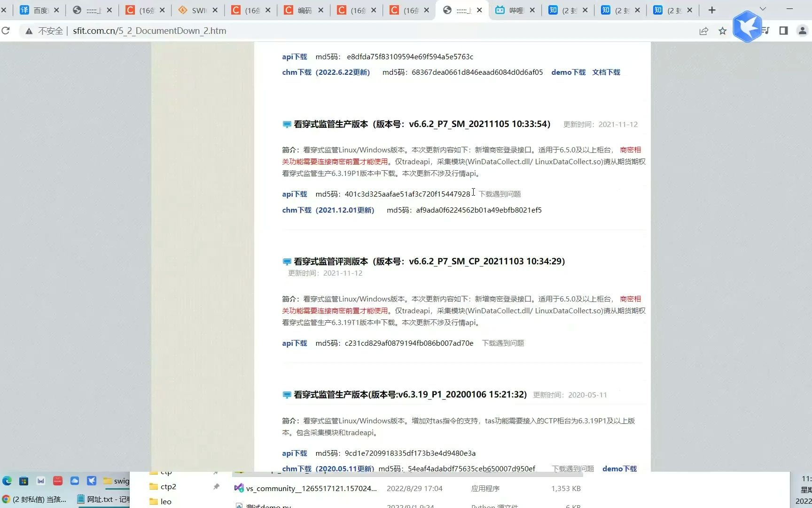Switch to Chrome (2 封私信) taskbar window

click(x=34, y=500)
